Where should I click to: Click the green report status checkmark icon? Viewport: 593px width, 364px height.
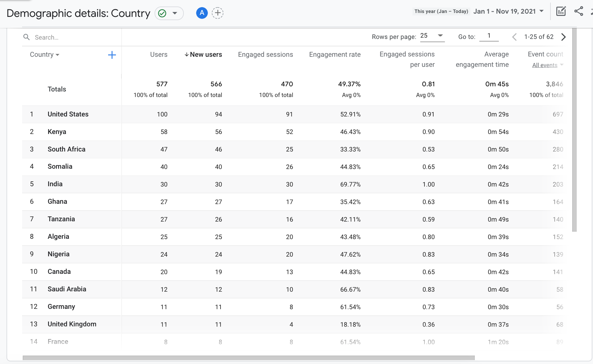(162, 13)
